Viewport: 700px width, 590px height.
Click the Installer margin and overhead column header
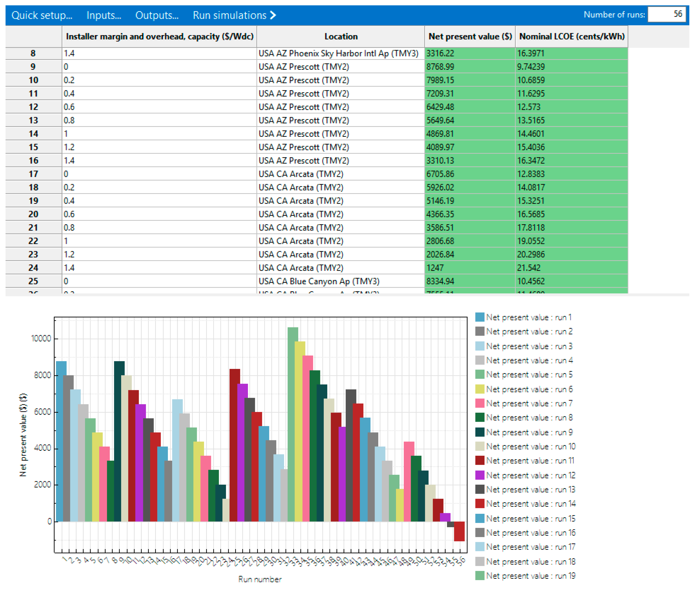pos(160,37)
